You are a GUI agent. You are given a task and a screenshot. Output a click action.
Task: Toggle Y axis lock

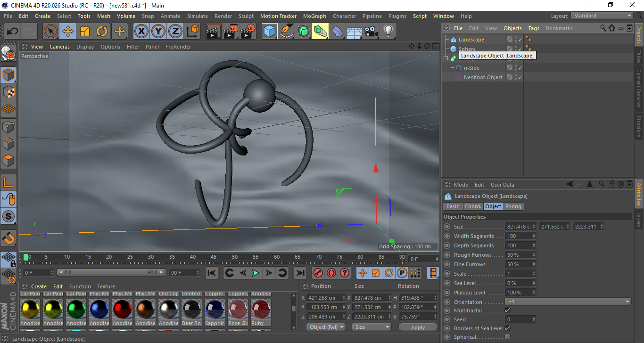point(158,32)
